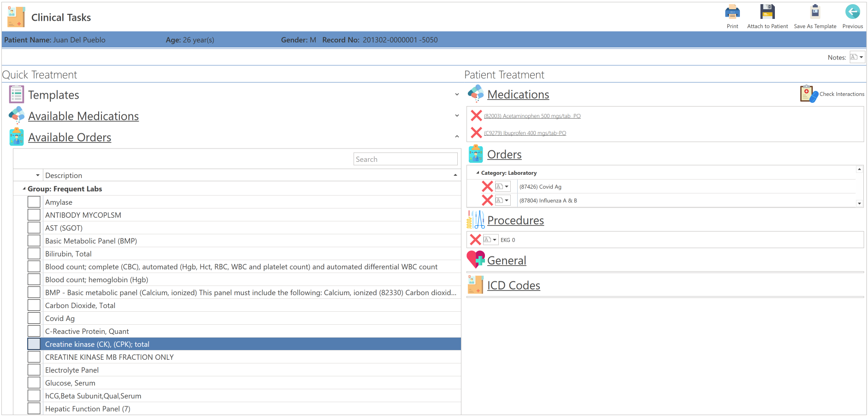Open the Acetaminophen 500 mgs/tab PO link

[x=532, y=116]
